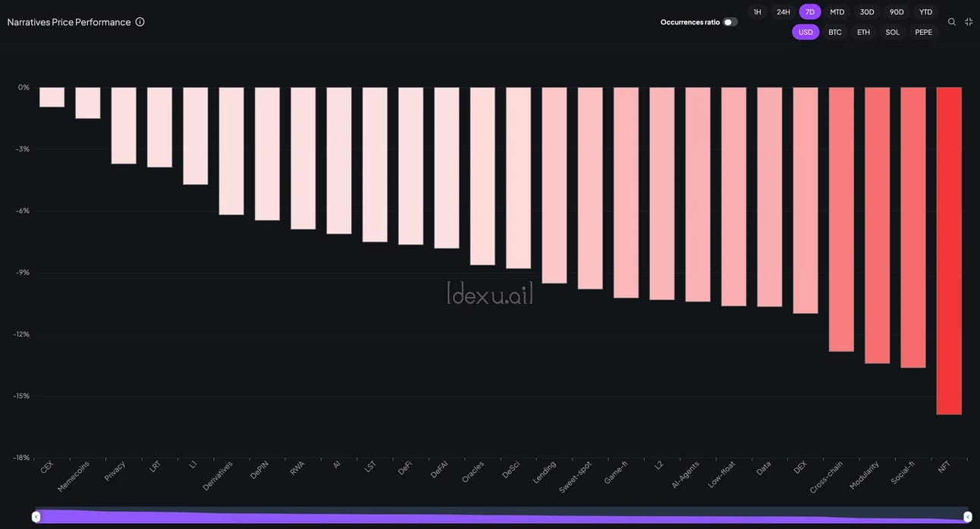Click the right handle of range slider
The width and height of the screenshot is (980, 529).
(x=967, y=516)
